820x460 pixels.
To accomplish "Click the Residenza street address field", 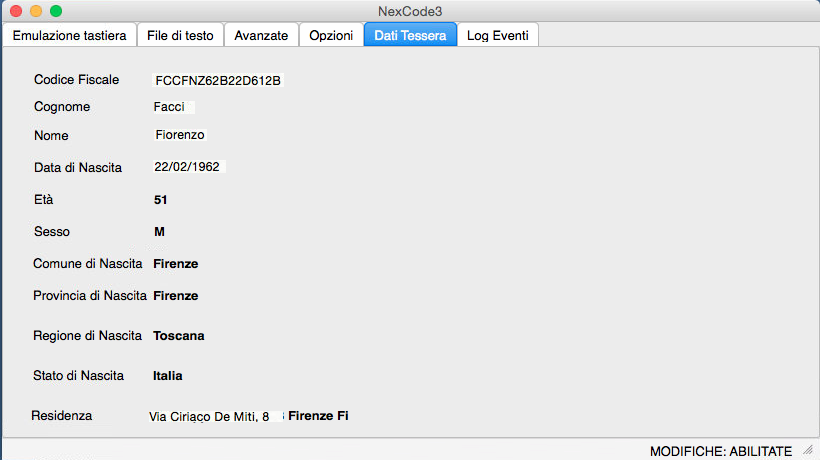I will (210, 416).
